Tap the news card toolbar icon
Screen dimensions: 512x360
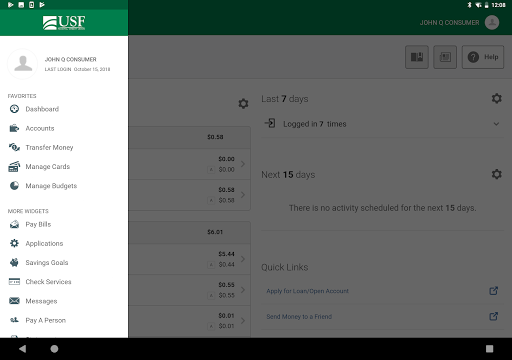(x=445, y=57)
